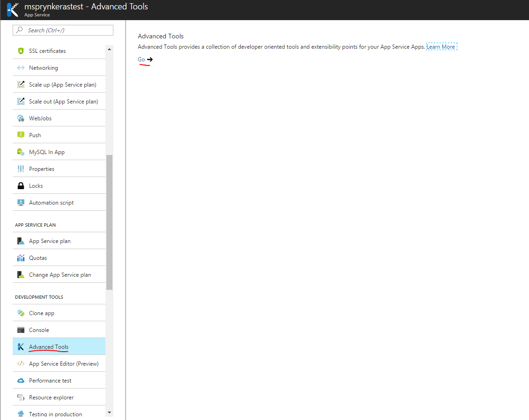This screenshot has width=529, height=420.
Task: Choose Change App Service plan
Action: (59, 275)
